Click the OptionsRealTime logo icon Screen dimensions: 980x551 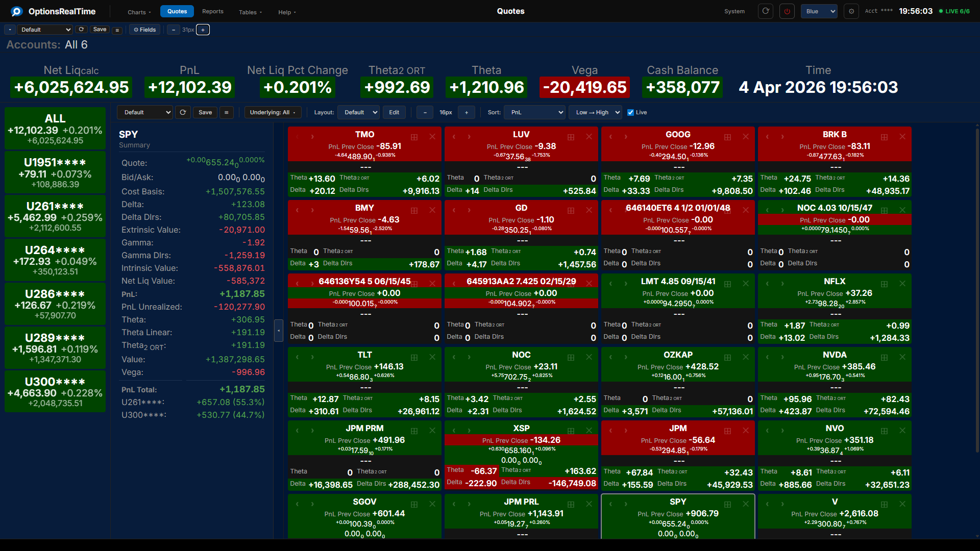pos(17,11)
